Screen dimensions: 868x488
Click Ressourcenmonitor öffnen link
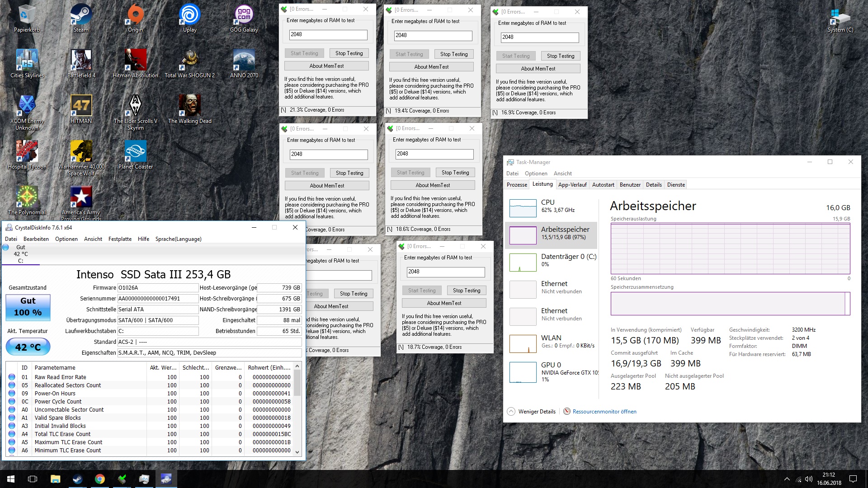point(604,412)
